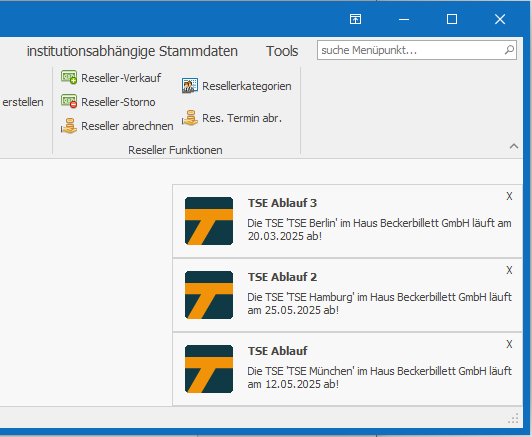
Task: Click the Reseller-Storno icon with red minus
Action: point(69,101)
